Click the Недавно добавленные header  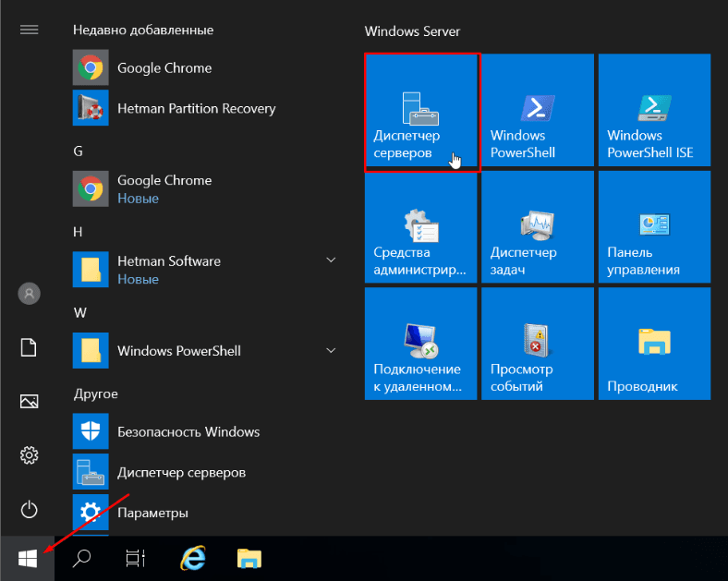143,30
